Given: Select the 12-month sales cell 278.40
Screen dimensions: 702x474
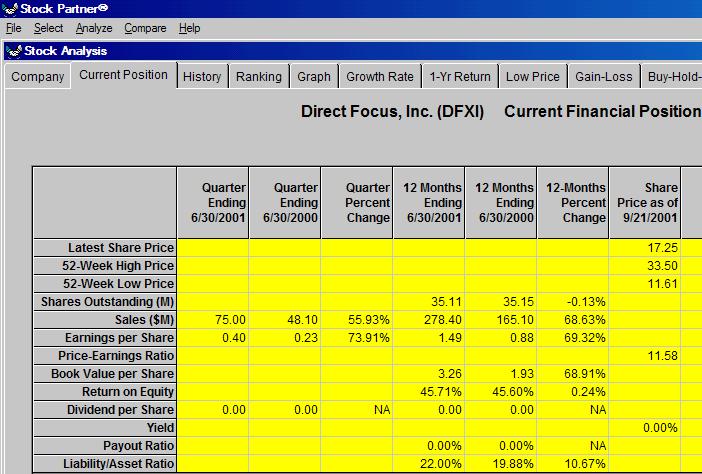Looking at the screenshot, I should [429, 320].
